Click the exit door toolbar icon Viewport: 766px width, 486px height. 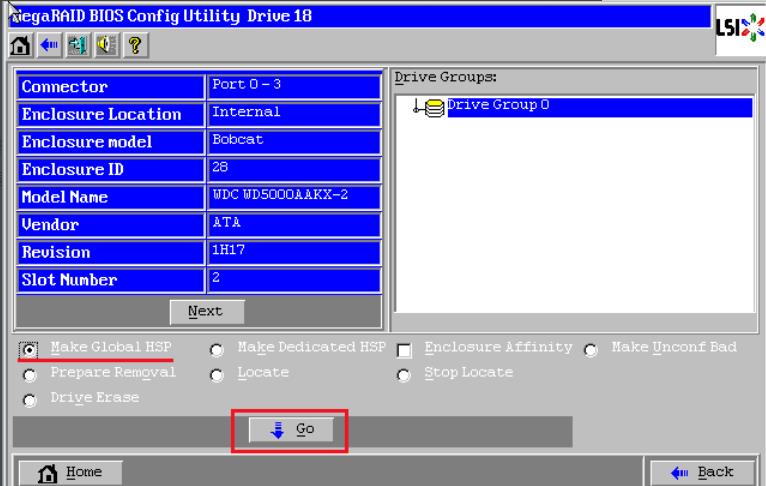coord(78,45)
